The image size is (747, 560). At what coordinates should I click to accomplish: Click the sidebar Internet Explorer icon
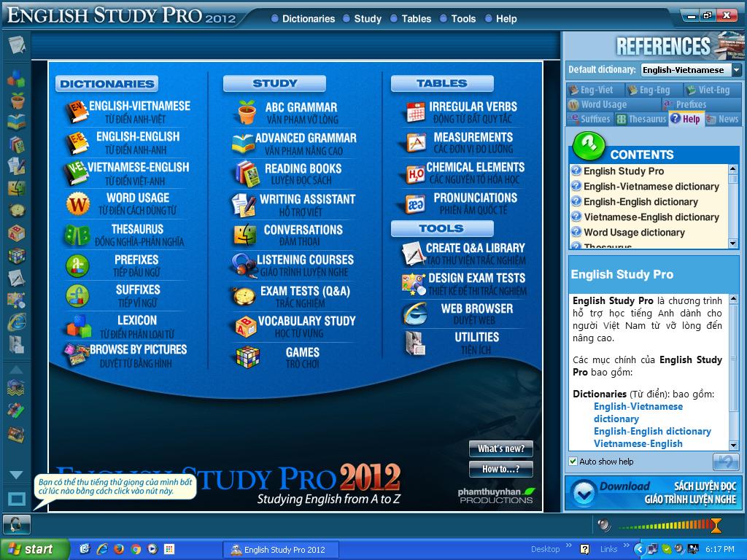point(17,322)
